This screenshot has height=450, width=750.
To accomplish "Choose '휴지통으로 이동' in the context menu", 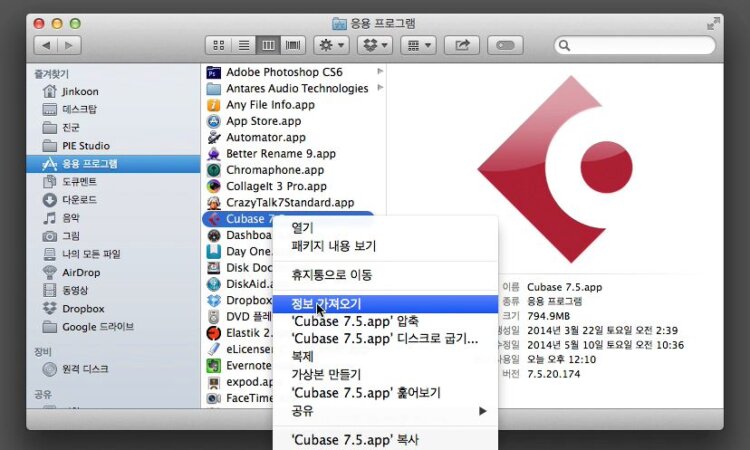I will [331, 275].
